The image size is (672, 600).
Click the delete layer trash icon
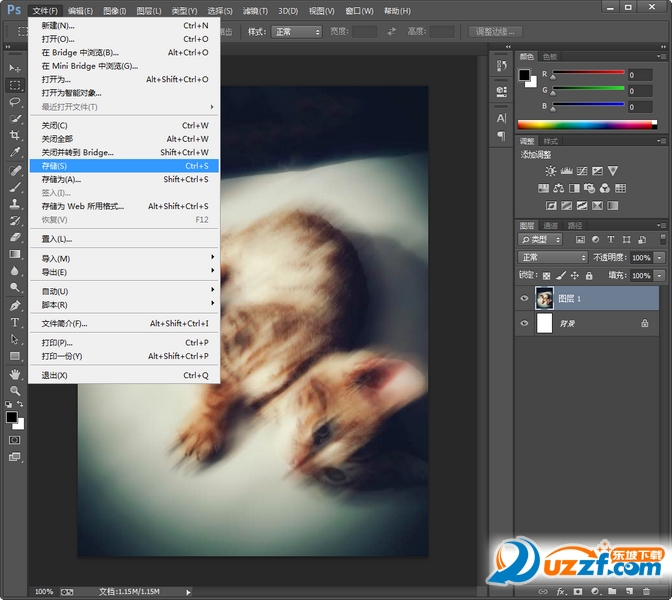pyautogui.click(x=645, y=592)
